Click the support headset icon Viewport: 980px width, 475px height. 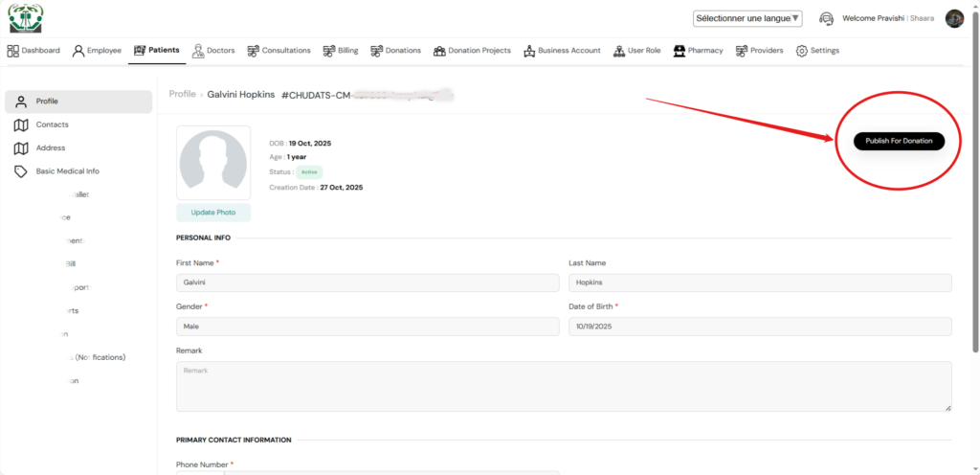coord(827,18)
